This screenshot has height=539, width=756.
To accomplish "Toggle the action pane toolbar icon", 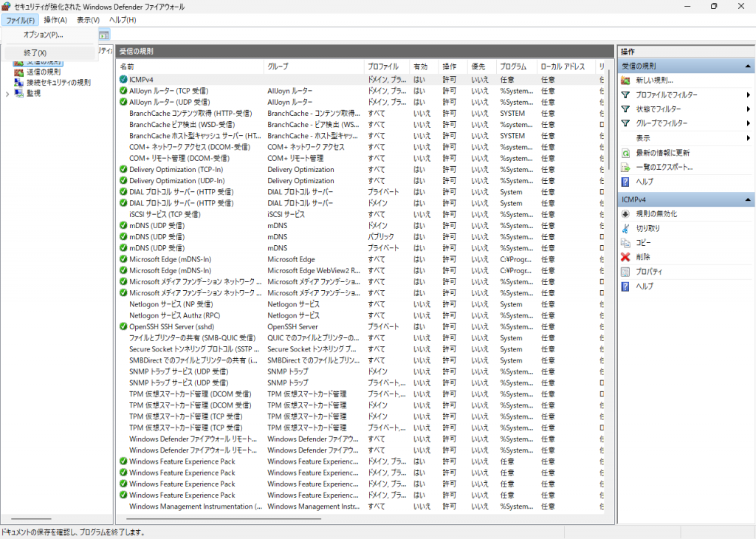I will click(x=104, y=35).
